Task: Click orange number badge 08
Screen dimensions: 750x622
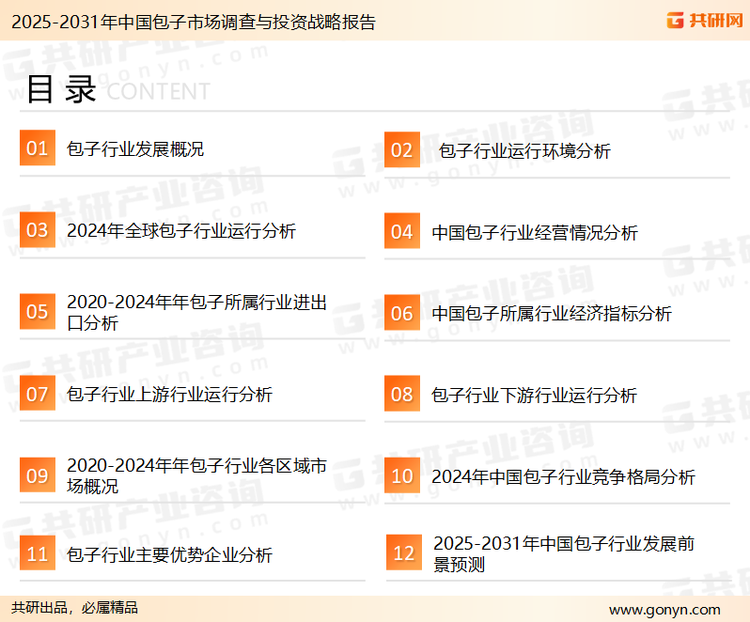Action: click(402, 394)
